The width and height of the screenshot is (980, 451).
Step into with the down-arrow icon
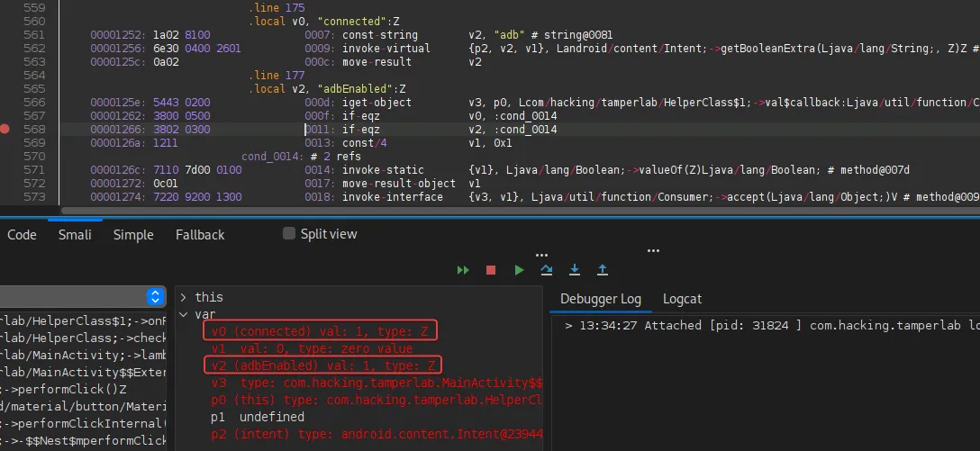(575, 270)
